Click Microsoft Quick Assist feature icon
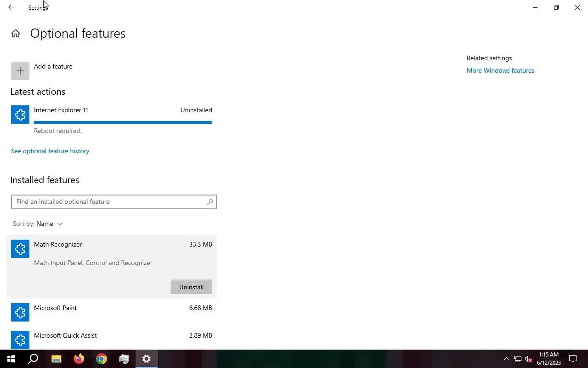588x368 pixels. pos(20,340)
